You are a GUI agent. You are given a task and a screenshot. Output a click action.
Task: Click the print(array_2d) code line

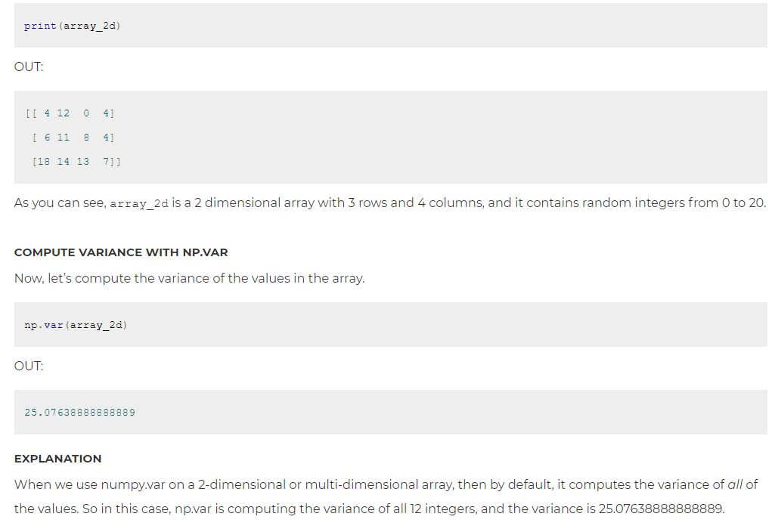(x=73, y=26)
